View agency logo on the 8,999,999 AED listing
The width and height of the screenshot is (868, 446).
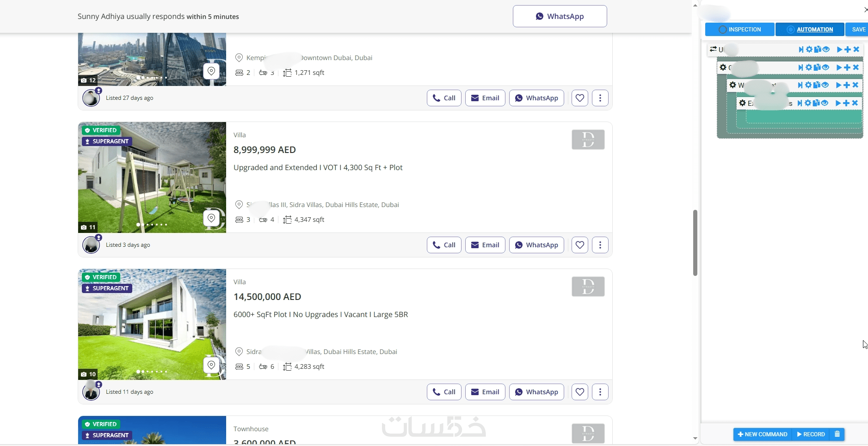[x=588, y=140]
